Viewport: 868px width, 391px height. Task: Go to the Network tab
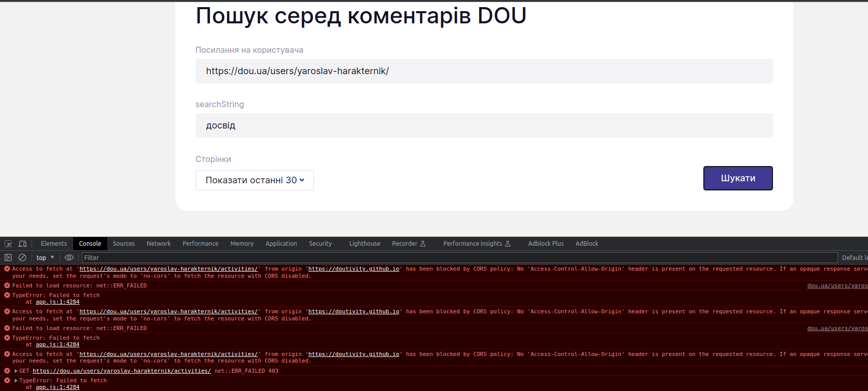(159, 244)
